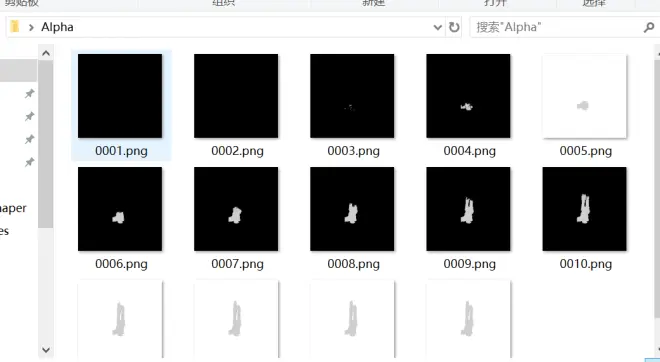The width and height of the screenshot is (660, 362).
Task: Select the 0007.png thumbnail image
Action: pos(236,209)
